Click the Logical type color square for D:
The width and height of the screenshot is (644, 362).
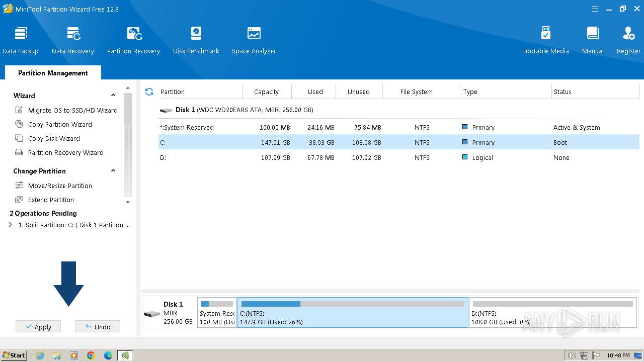465,157
